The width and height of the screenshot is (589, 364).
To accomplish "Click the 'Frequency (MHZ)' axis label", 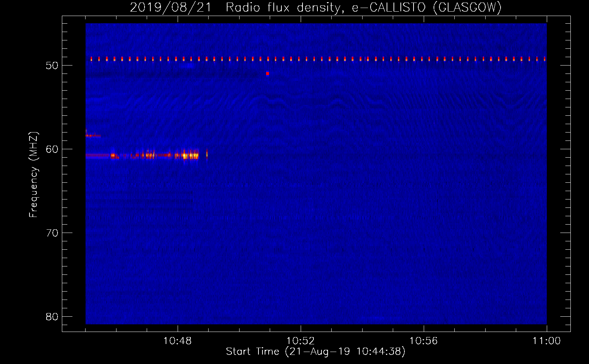I will [x=33, y=175].
